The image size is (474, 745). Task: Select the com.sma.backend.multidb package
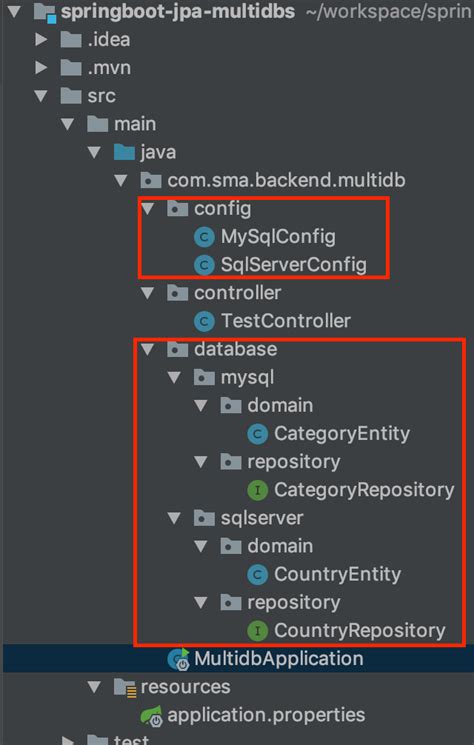286,180
